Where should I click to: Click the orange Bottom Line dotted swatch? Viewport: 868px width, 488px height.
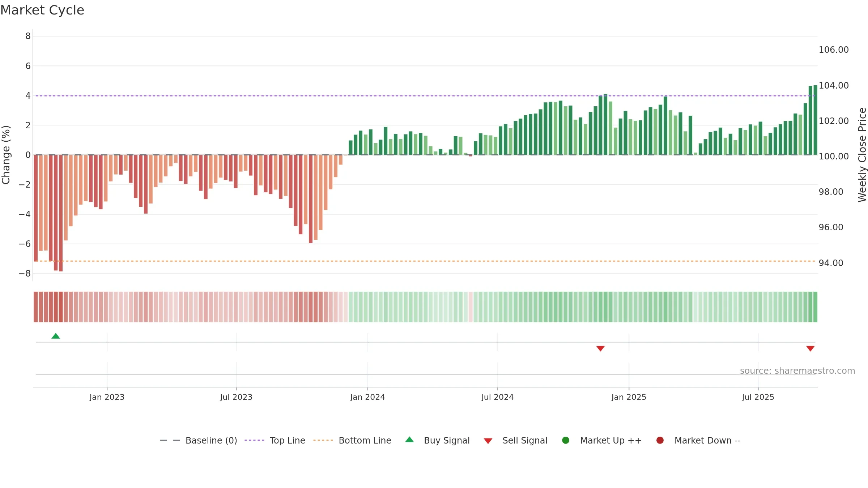(x=323, y=440)
